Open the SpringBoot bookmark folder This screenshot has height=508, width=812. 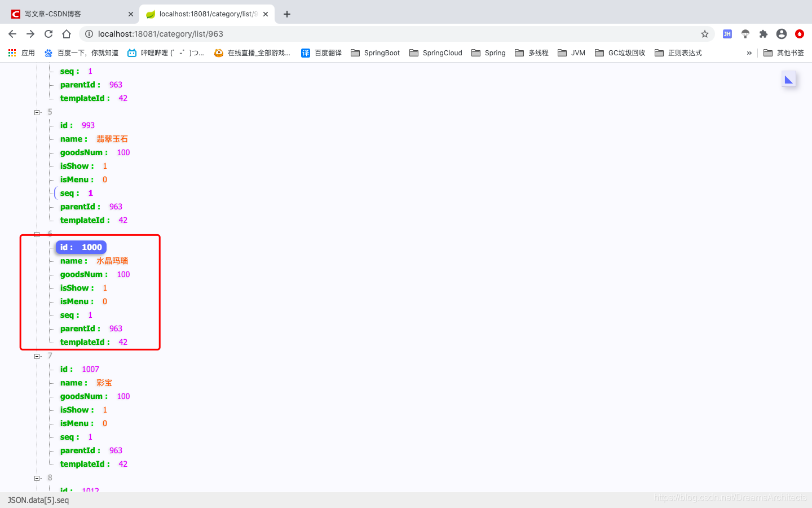(x=376, y=52)
